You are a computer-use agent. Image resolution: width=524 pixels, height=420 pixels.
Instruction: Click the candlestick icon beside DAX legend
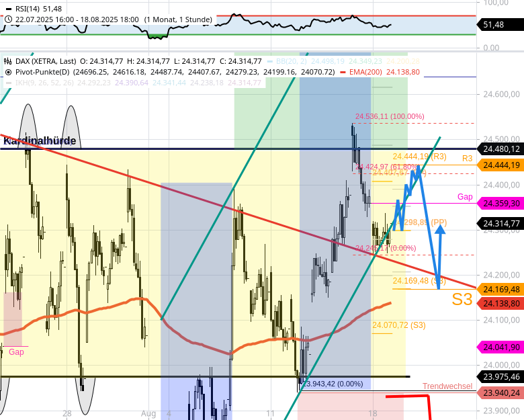8,61
